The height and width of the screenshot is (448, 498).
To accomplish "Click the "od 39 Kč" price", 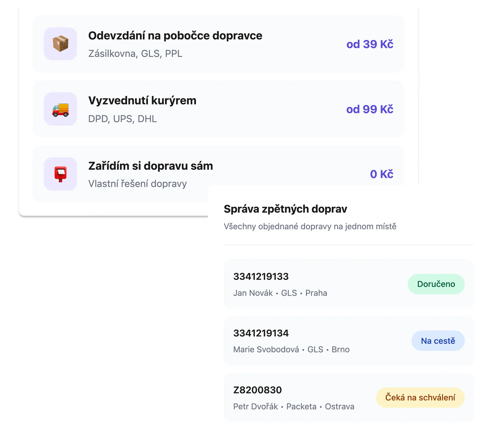I will coord(369,44).
